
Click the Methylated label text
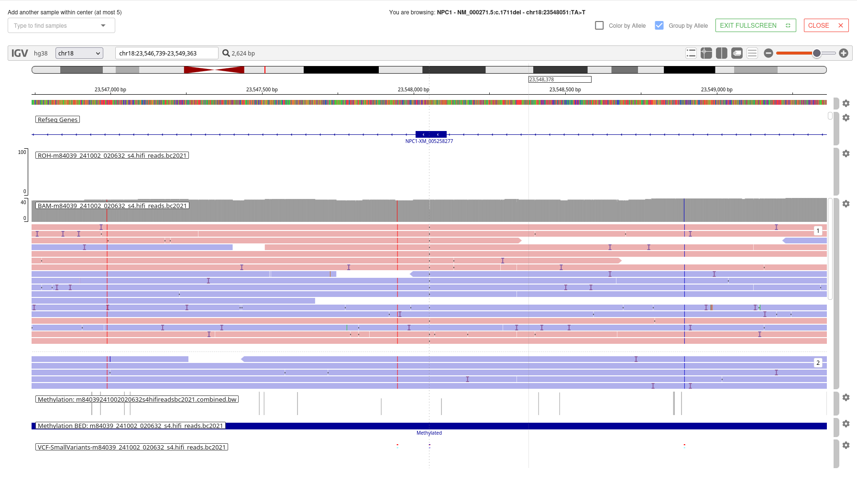[429, 433]
